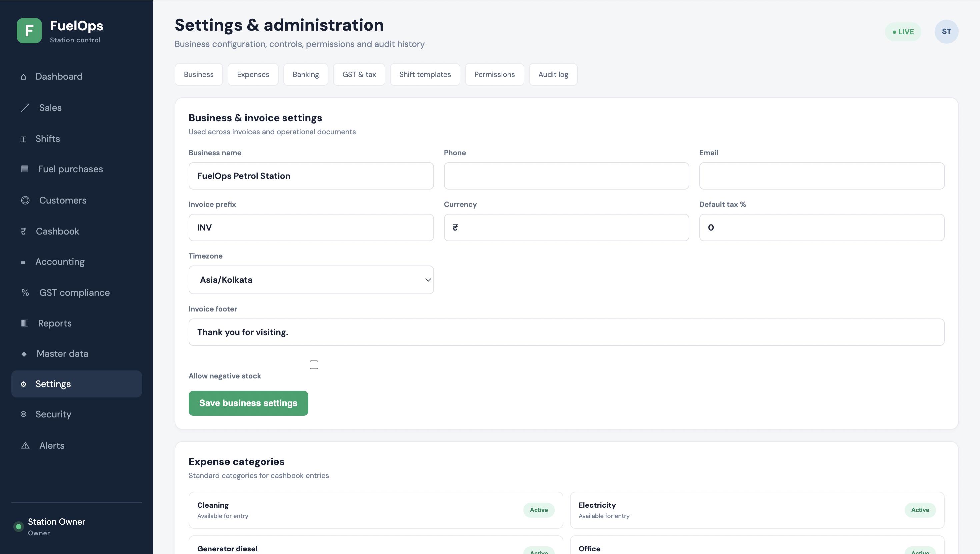
Task: Open the ST user avatar
Action: pos(946,32)
